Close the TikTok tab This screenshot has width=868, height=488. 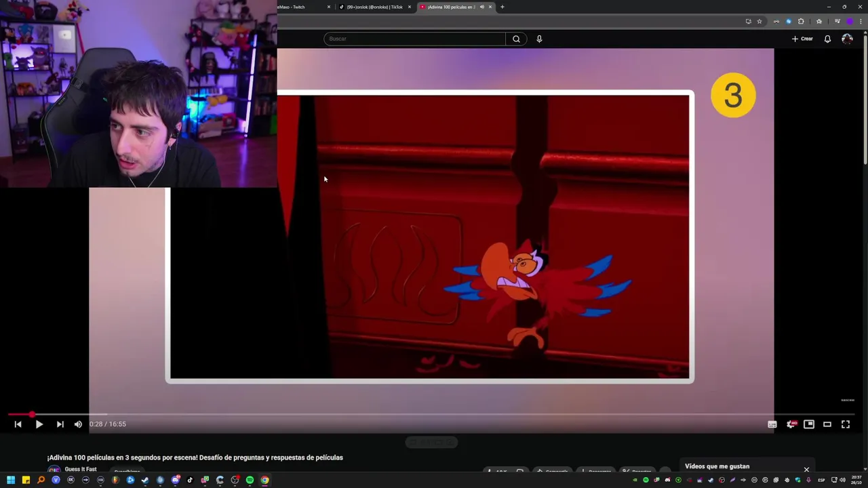click(x=410, y=7)
